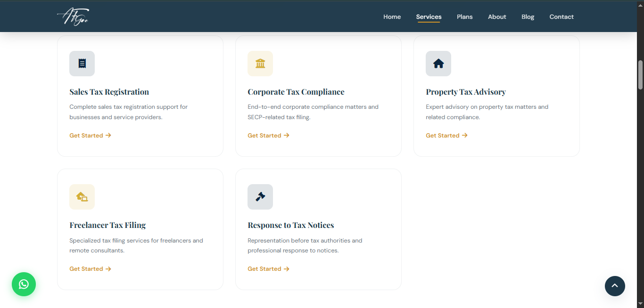Click text 'Representation before tax authorities and'
Viewport: 644px width, 308px height.
point(305,241)
